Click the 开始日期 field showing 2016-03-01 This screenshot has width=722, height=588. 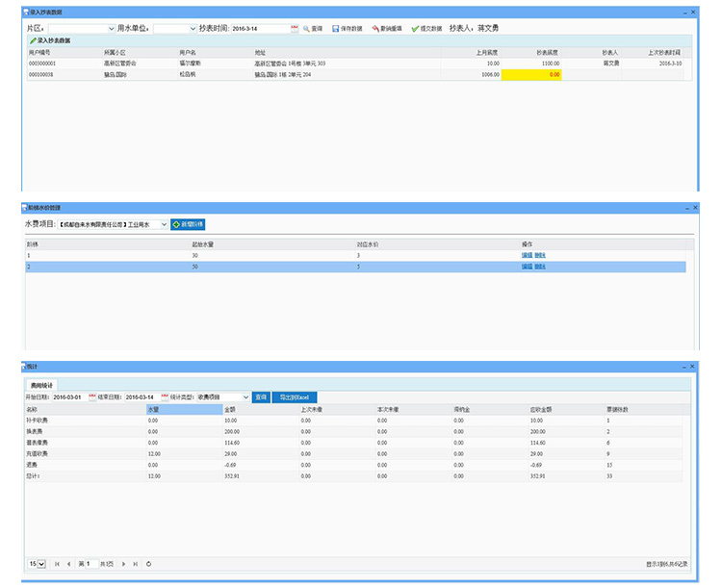pos(69,397)
